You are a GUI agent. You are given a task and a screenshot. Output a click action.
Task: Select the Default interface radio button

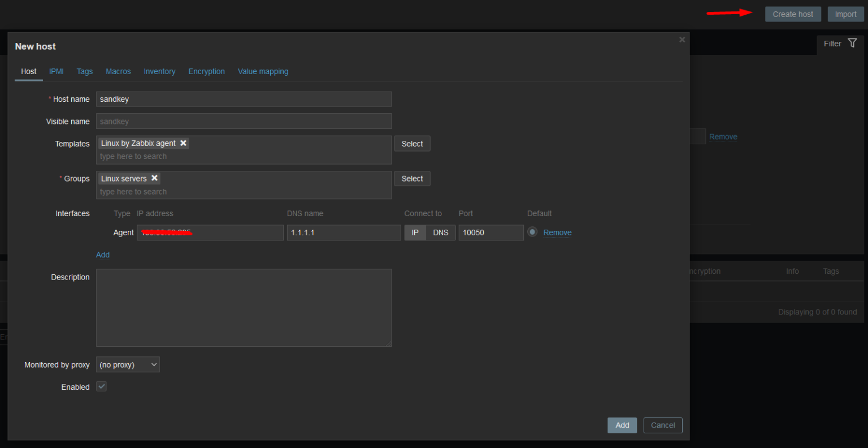(x=532, y=232)
